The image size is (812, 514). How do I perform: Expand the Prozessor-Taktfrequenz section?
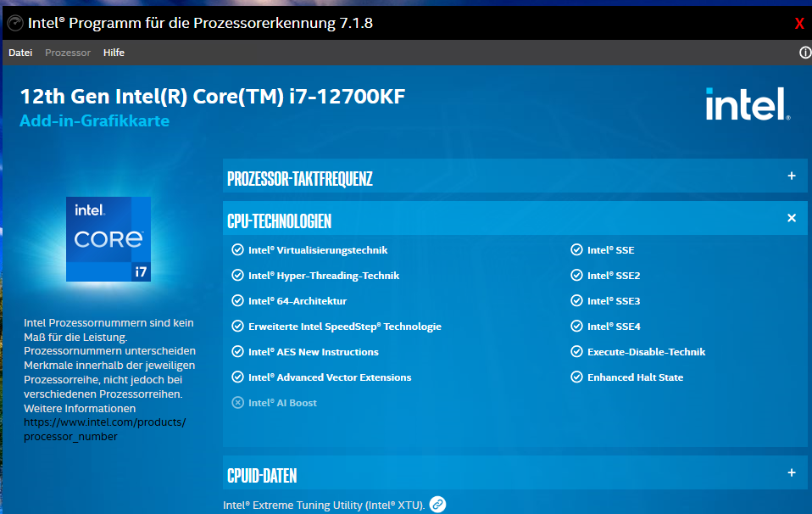pos(514,176)
